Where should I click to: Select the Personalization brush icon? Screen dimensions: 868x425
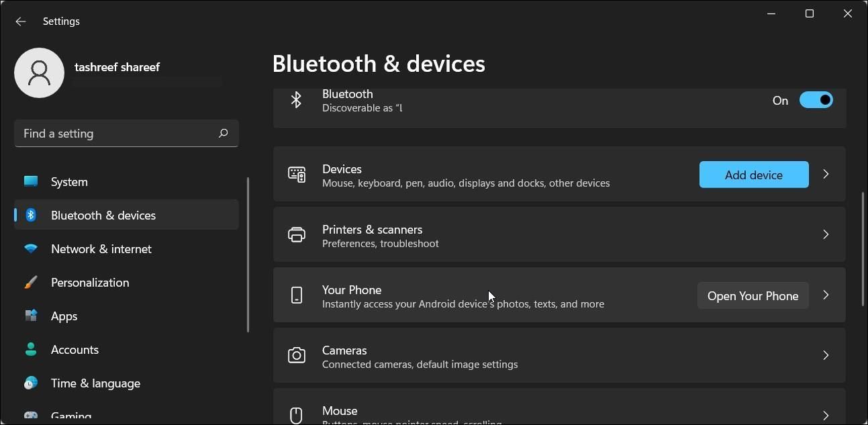31,282
